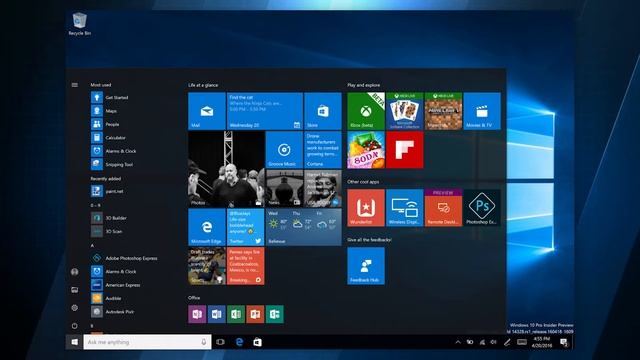This screenshot has height=360, width=640.
Task: Open the Xbox (beta) tile
Action: pyautogui.click(x=366, y=111)
